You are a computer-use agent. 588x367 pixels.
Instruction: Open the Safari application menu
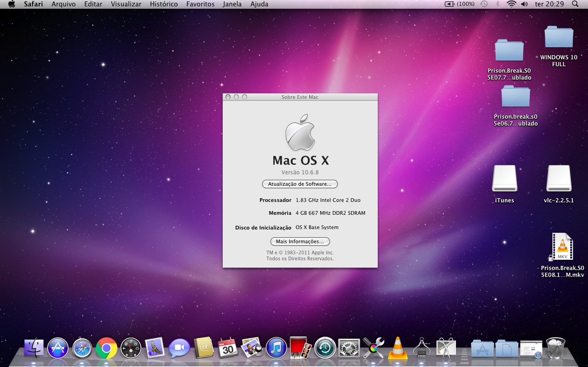(x=34, y=4)
